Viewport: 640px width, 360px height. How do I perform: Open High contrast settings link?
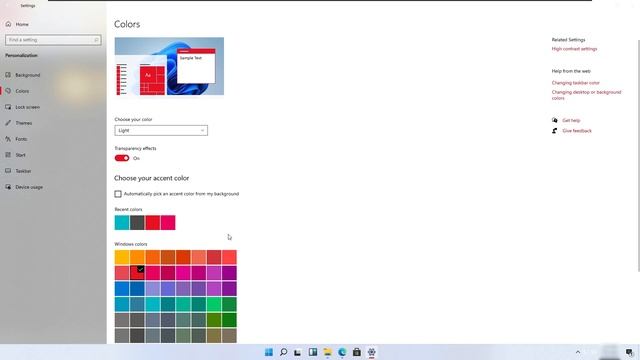574,49
